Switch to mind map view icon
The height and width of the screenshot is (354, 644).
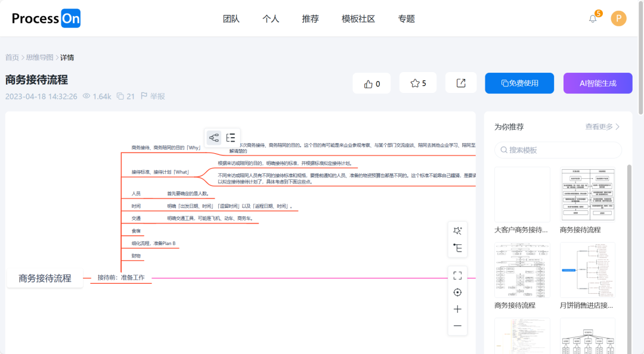(214, 138)
